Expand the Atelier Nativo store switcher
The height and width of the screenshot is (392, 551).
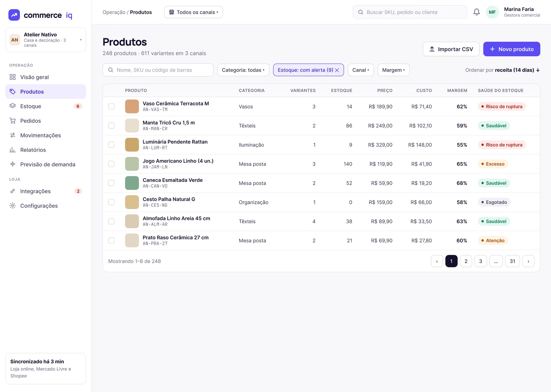coord(46,40)
